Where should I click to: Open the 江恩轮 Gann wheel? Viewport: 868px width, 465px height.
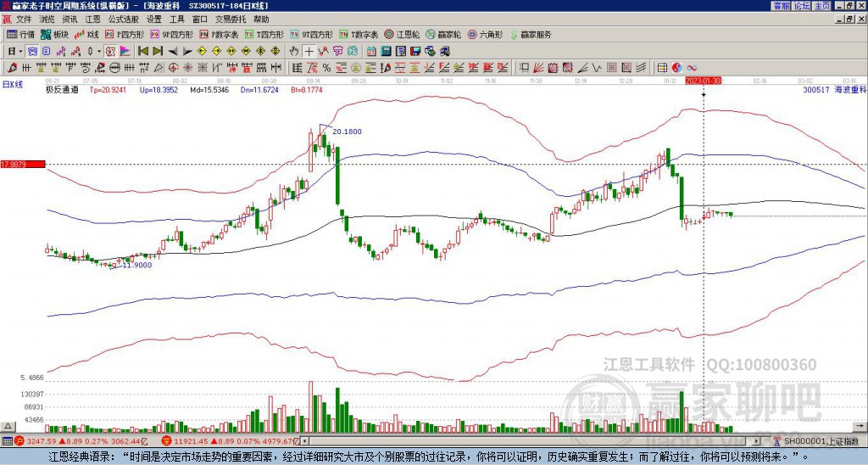tap(406, 35)
